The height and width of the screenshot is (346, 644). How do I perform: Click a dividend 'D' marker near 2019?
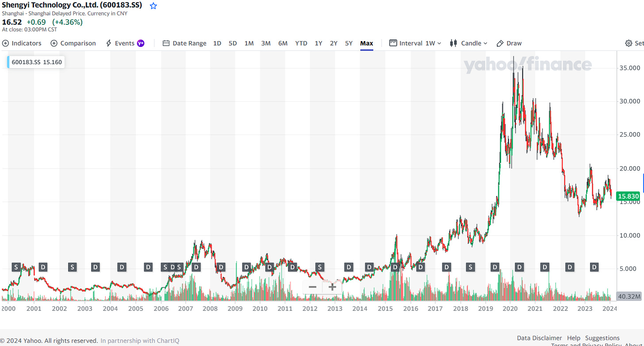pos(494,267)
